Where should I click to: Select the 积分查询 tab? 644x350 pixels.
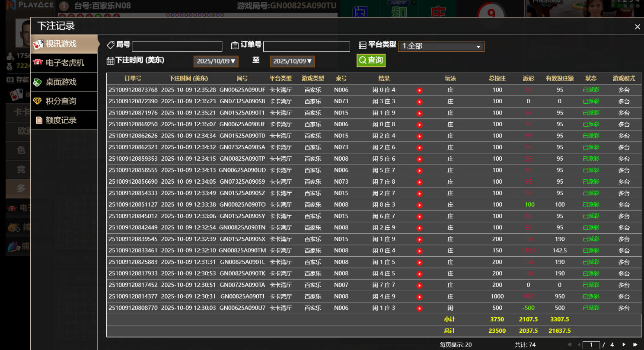click(61, 101)
